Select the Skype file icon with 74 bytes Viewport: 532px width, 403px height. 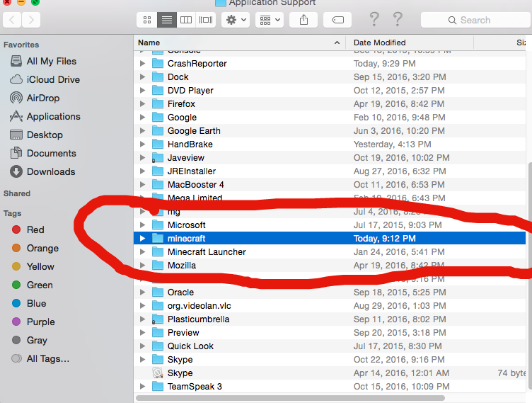[158, 373]
